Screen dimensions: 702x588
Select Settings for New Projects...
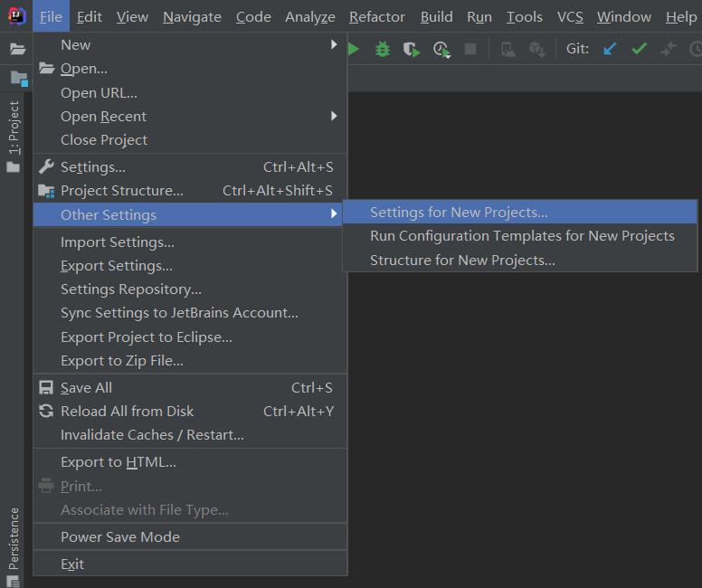click(520, 212)
